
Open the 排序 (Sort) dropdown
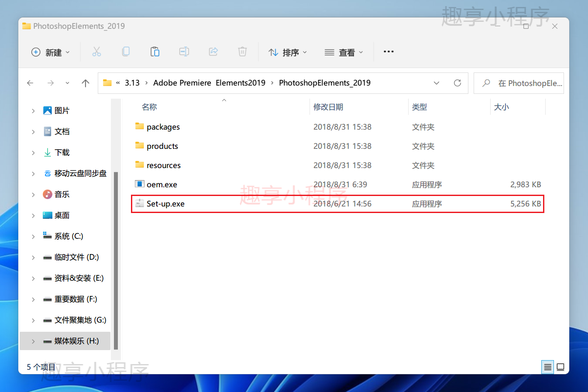[288, 52]
